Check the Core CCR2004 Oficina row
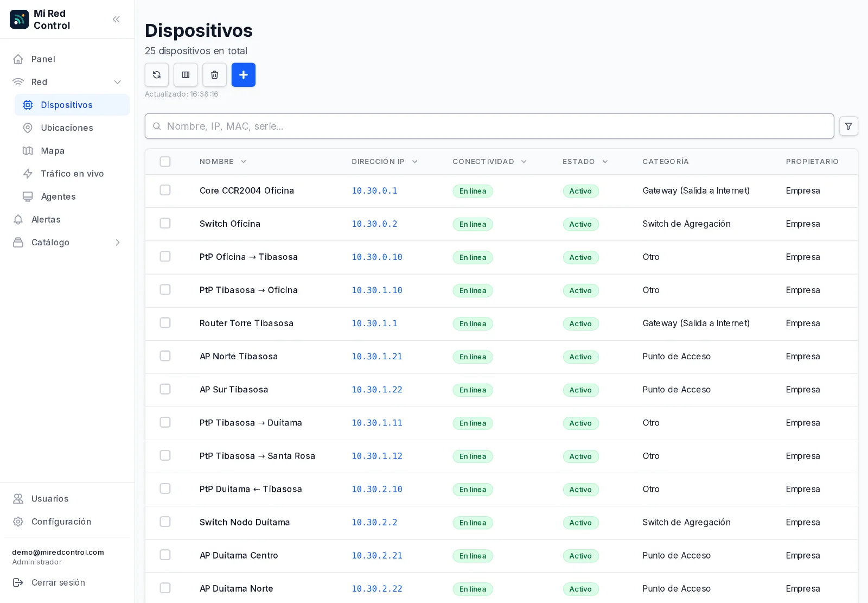The width and height of the screenshot is (868, 603). (165, 190)
